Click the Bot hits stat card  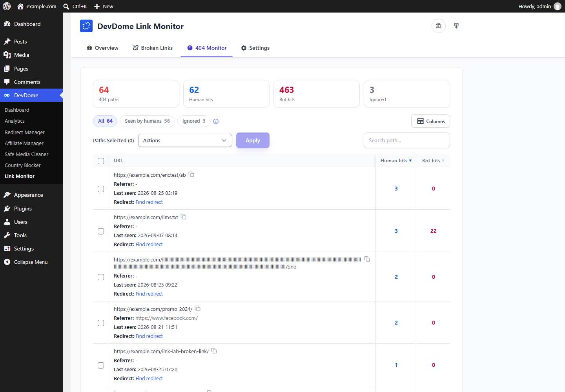coord(317,94)
